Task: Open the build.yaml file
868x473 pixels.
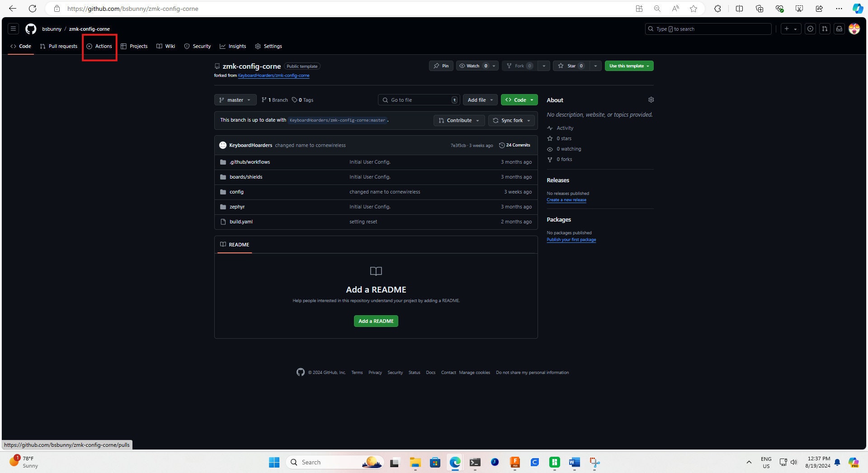Action: [241, 222]
